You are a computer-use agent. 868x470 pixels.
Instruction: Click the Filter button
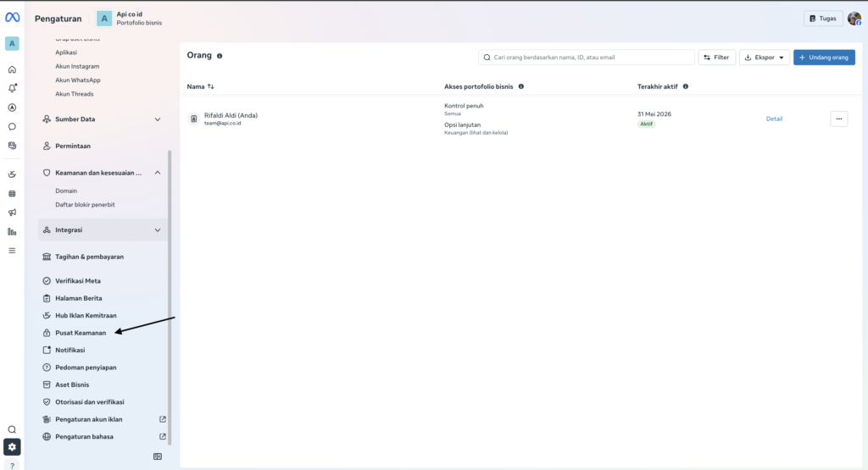[x=717, y=58]
